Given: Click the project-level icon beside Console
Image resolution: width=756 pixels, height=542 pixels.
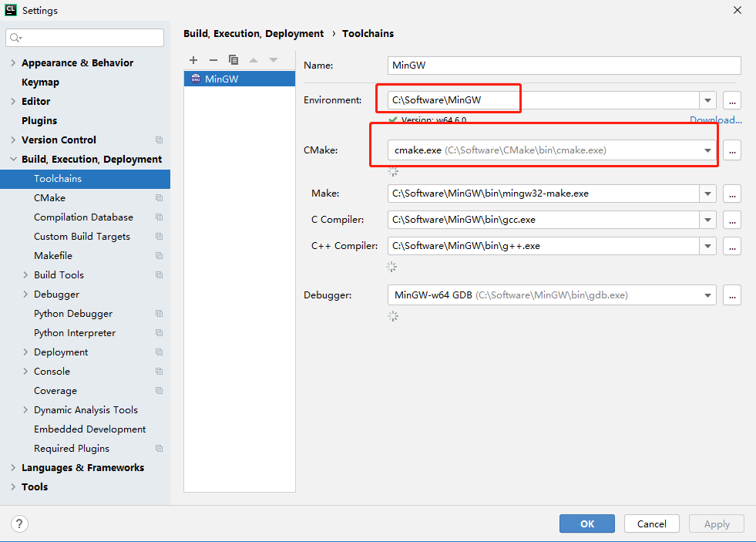Looking at the screenshot, I should tap(159, 372).
